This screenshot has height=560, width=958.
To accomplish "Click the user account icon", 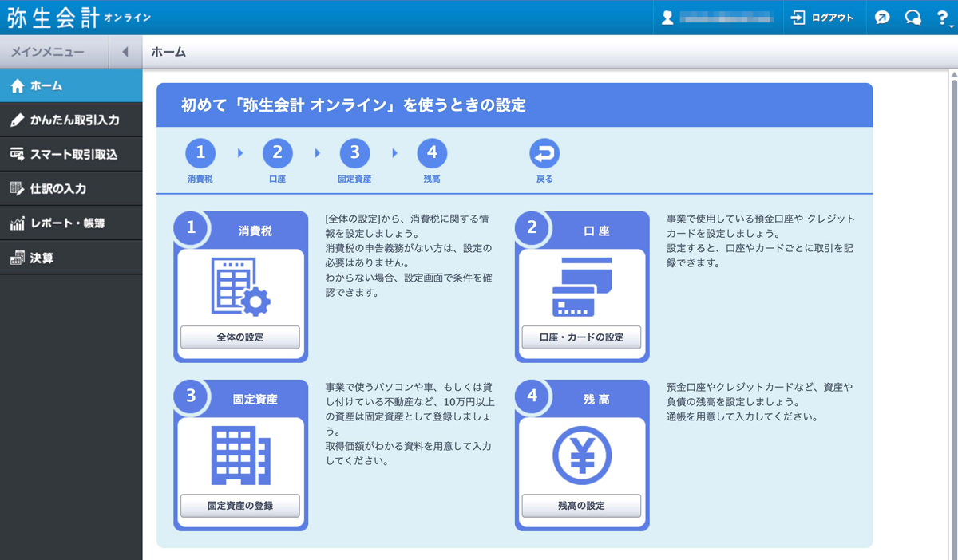I will click(667, 18).
